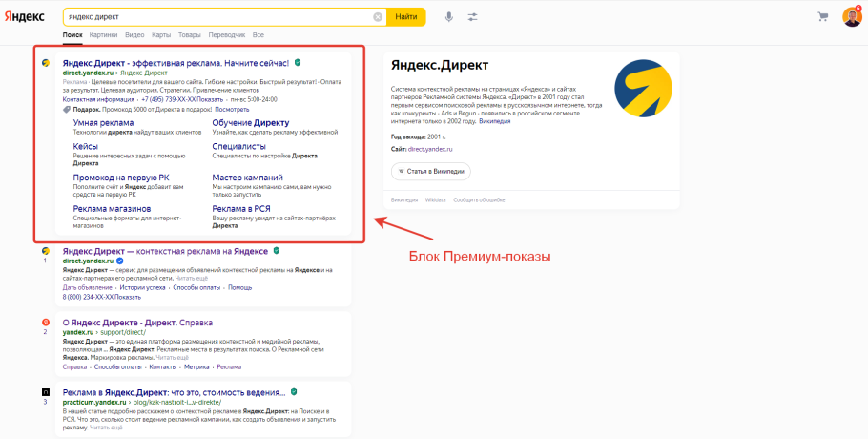
Task: Start voice search with the microphone icon
Action: click(448, 16)
